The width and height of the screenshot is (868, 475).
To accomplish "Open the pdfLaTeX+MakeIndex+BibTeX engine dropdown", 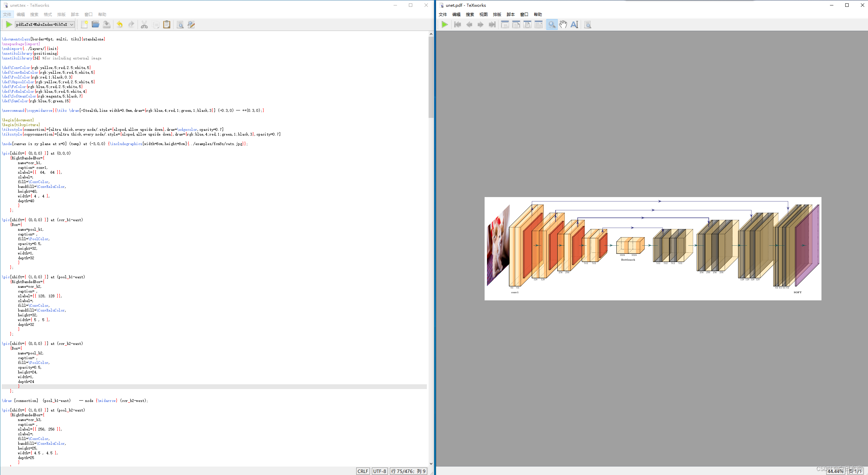I will (x=44, y=24).
